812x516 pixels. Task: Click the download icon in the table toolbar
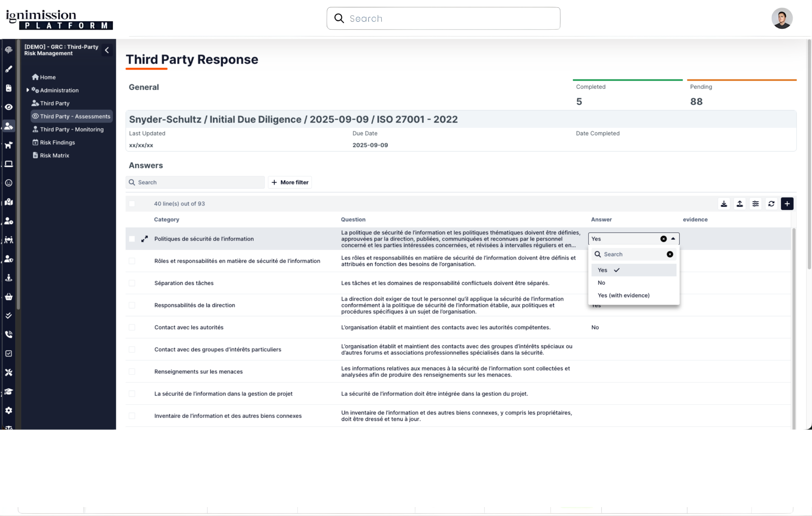tap(724, 204)
